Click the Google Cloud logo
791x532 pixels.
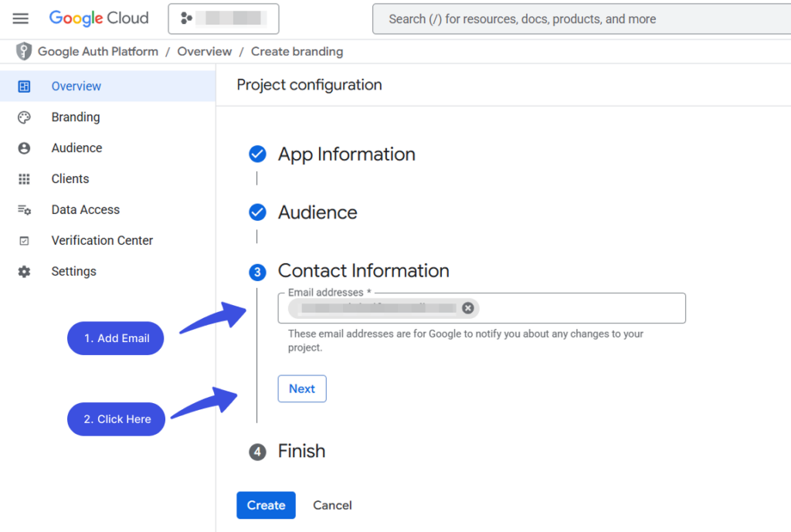click(99, 19)
